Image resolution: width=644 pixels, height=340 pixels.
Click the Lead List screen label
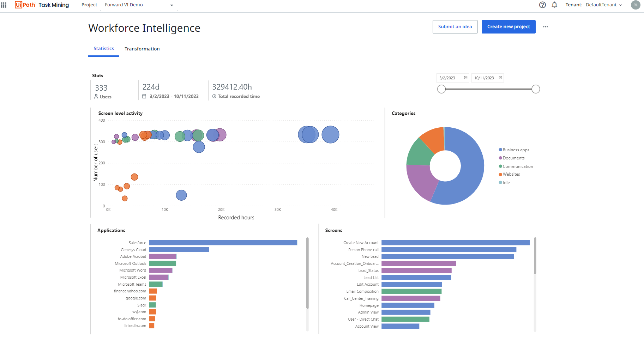pyautogui.click(x=371, y=278)
